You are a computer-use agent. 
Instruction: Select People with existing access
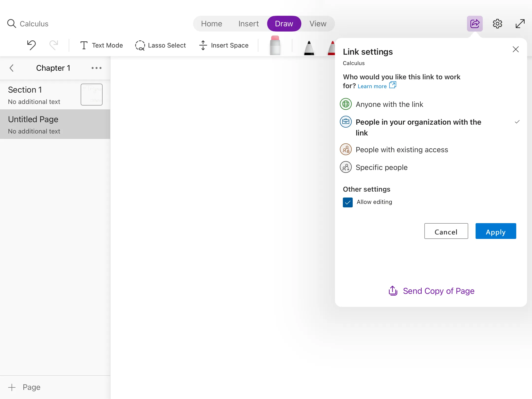pos(401,150)
